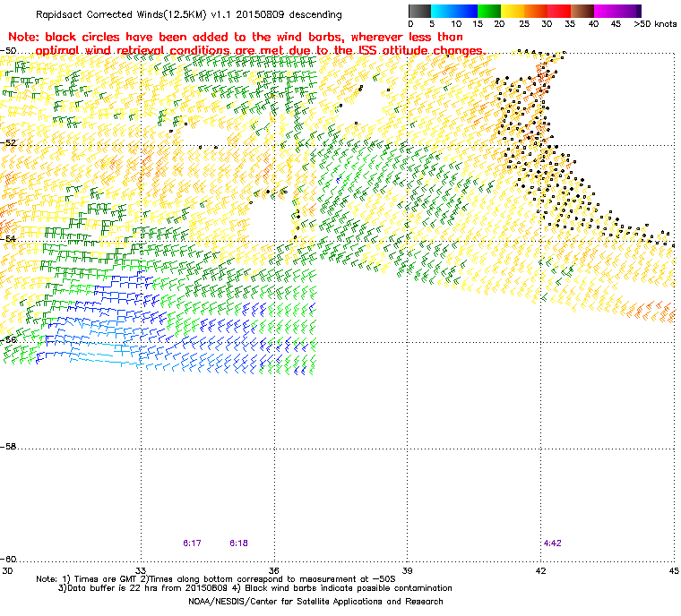Click the title 'Rapidscat Corrected Winds(12.5KM) v1.1 20150809 descending'
The height and width of the screenshot is (616, 681).
[x=188, y=14]
